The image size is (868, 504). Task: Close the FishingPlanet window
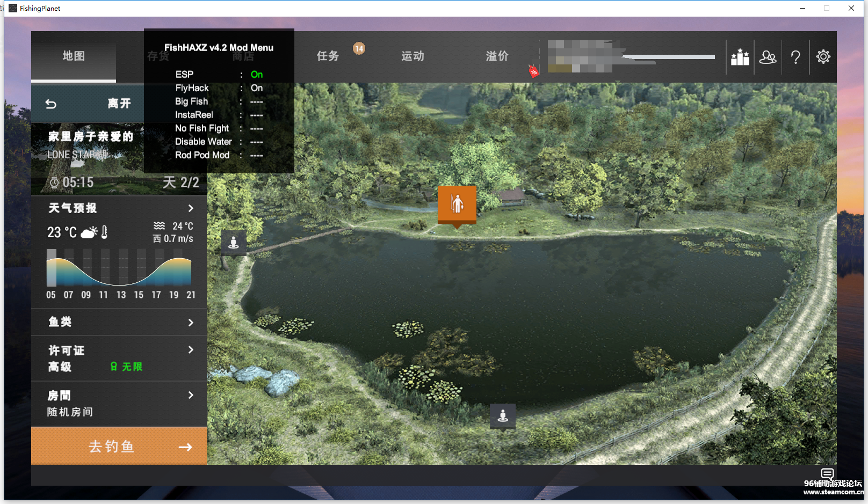[851, 8]
